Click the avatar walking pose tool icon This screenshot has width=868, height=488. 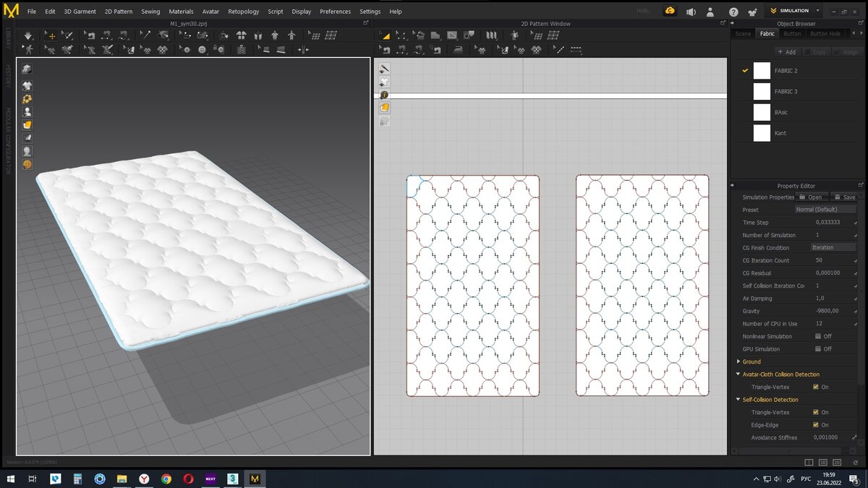(x=28, y=49)
